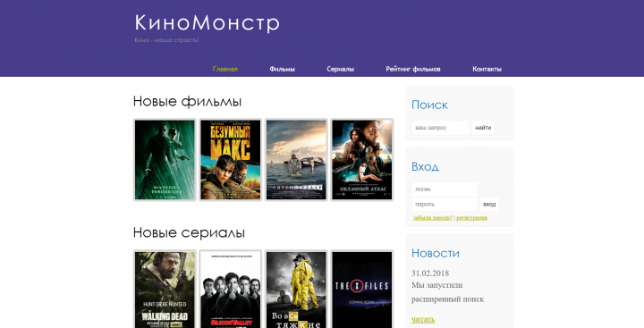This screenshot has height=328, width=644.
Task: Click the Вход sidebar heading
Action: [x=425, y=166]
